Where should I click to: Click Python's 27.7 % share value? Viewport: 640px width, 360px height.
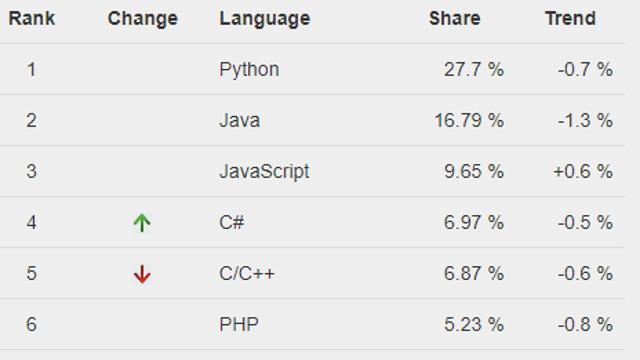[474, 69]
